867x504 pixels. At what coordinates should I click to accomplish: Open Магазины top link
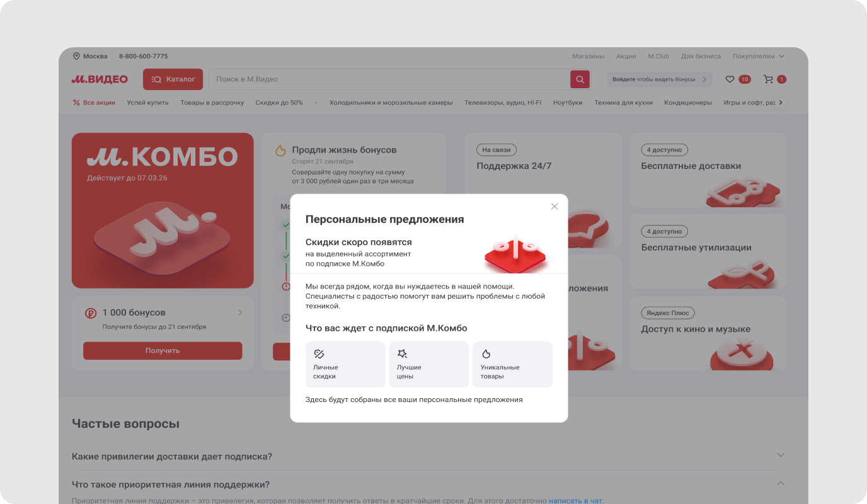pos(588,56)
